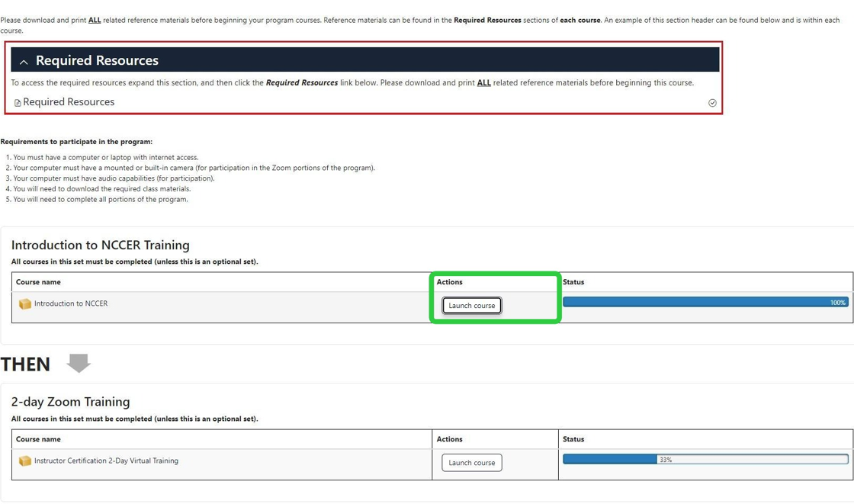Click the folder icon next to Introduction to NCCER
This screenshot has width=854, height=504.
pos(25,303)
